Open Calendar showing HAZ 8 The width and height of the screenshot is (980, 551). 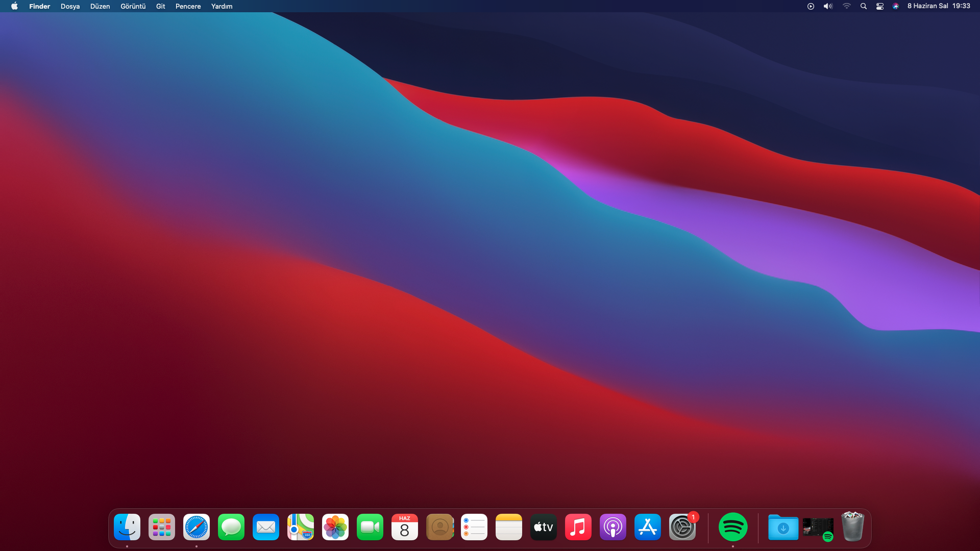(x=405, y=527)
